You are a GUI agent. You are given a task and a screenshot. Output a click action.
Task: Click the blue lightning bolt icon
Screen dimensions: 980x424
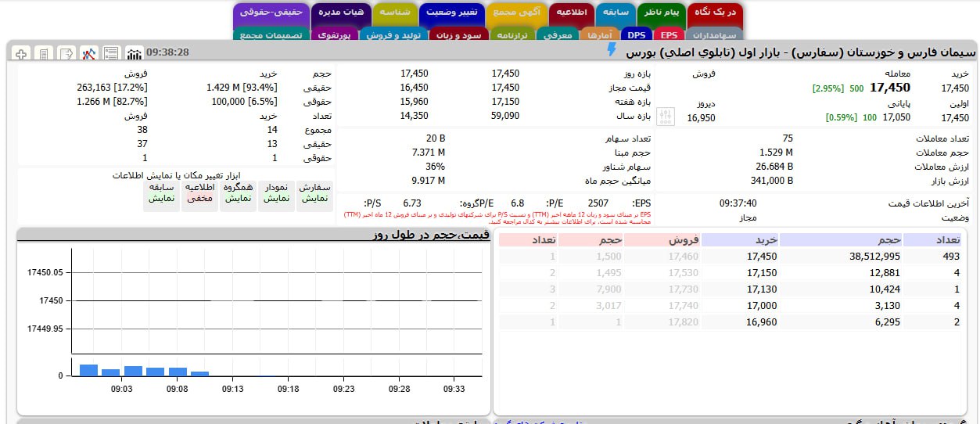612,50
